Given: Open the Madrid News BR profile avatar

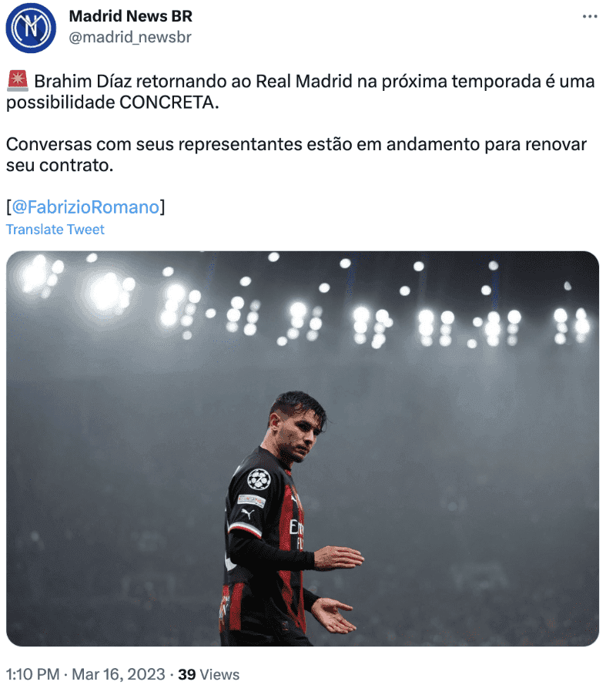Looking at the screenshot, I should click(31, 28).
